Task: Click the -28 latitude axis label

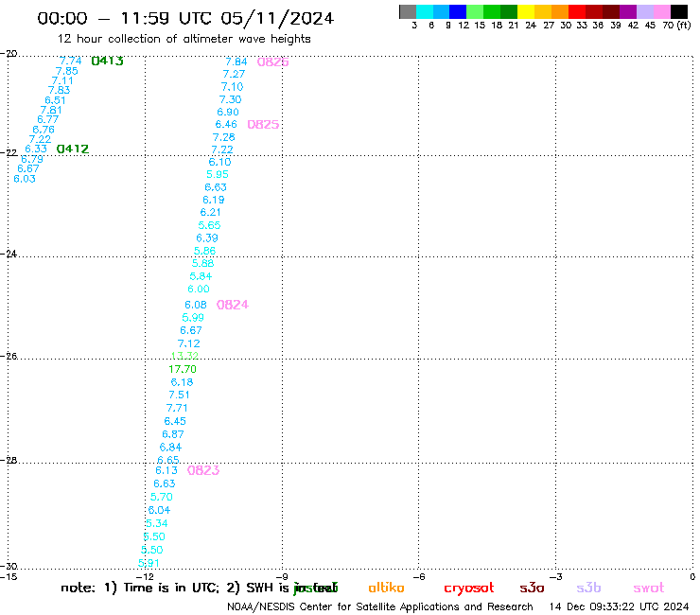Action: [9, 461]
